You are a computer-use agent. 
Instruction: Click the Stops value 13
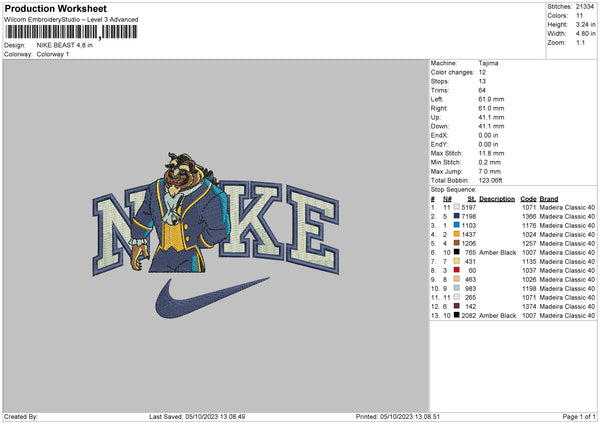(x=482, y=81)
